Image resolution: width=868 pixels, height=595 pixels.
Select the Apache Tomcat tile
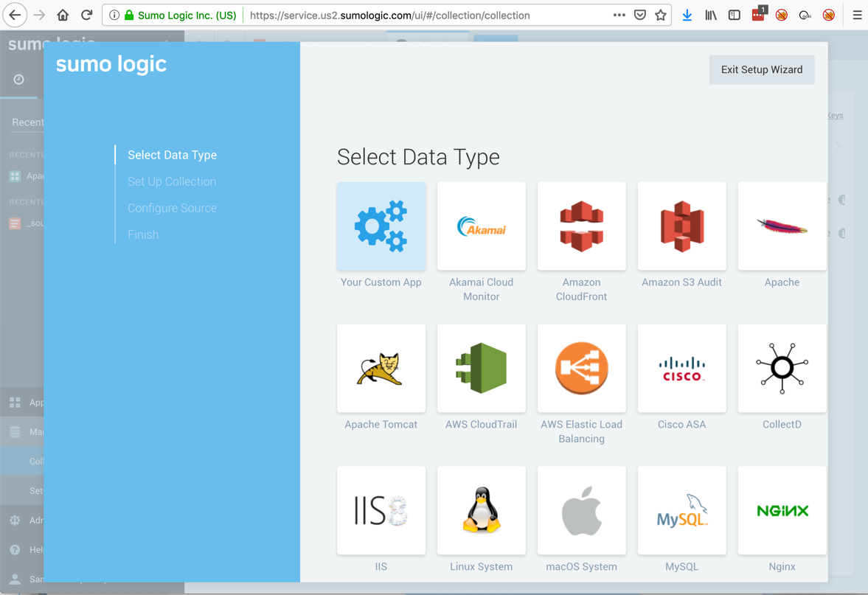tap(381, 368)
